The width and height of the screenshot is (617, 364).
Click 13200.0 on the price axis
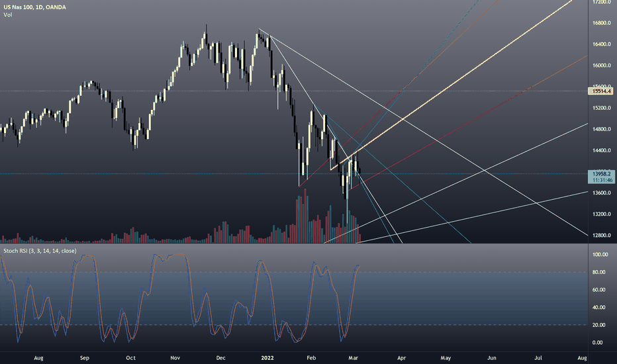(602, 214)
